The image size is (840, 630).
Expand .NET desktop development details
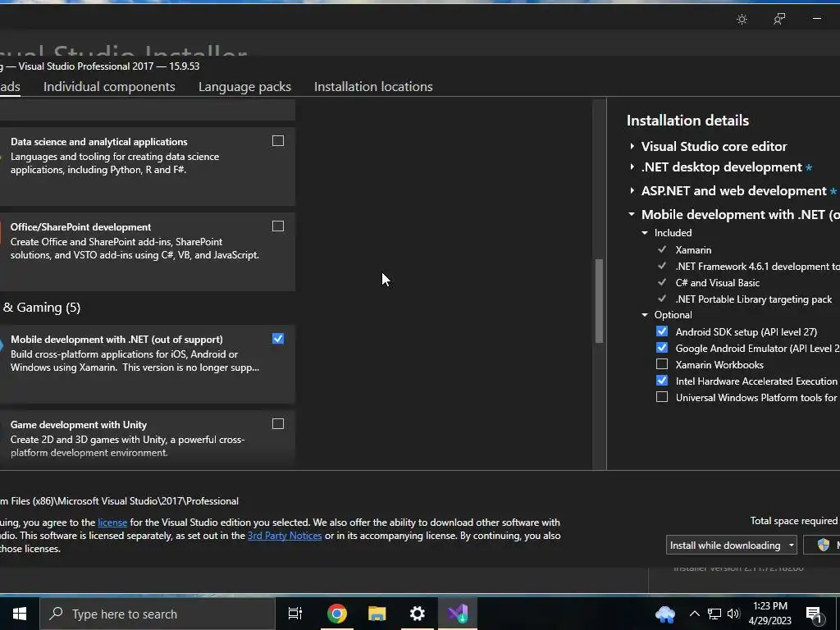click(632, 167)
